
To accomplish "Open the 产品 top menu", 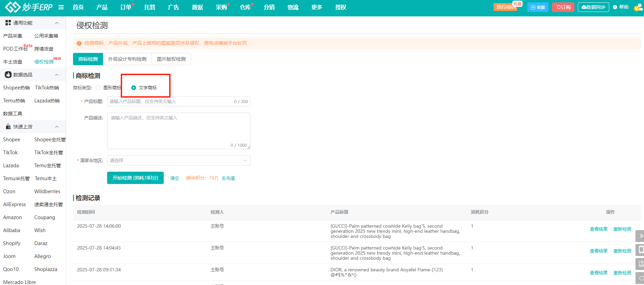I will click(102, 7).
